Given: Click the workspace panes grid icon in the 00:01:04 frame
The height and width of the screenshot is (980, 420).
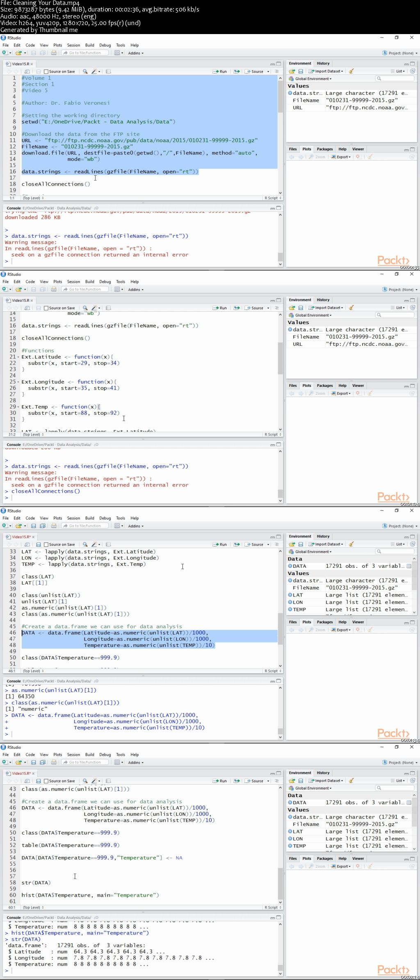Looking at the screenshot, I should click(x=117, y=289).
